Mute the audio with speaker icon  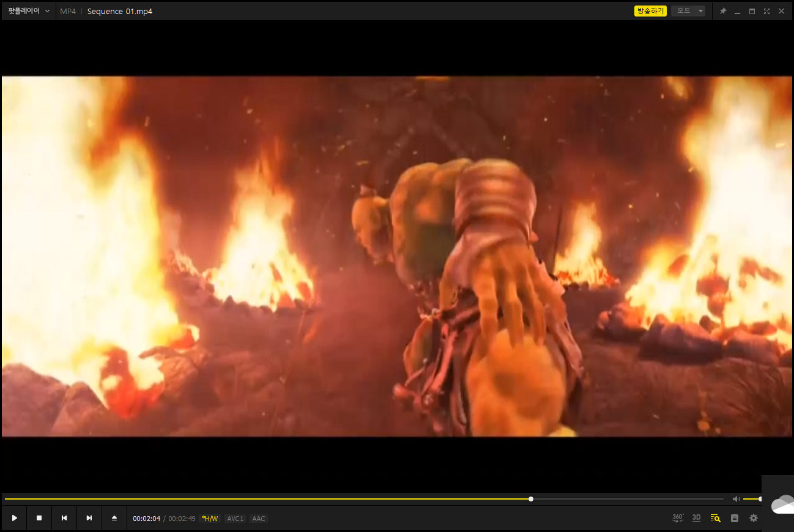pyautogui.click(x=736, y=499)
